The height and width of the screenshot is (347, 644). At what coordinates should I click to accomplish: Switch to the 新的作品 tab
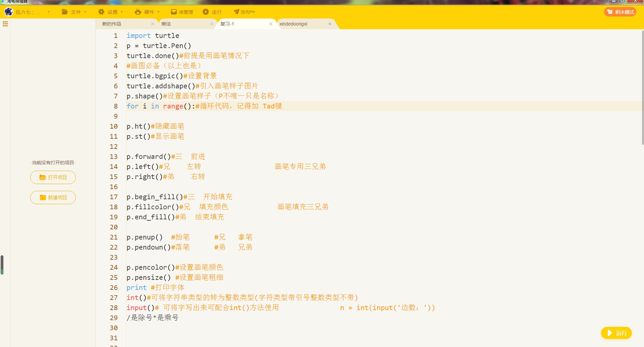112,24
